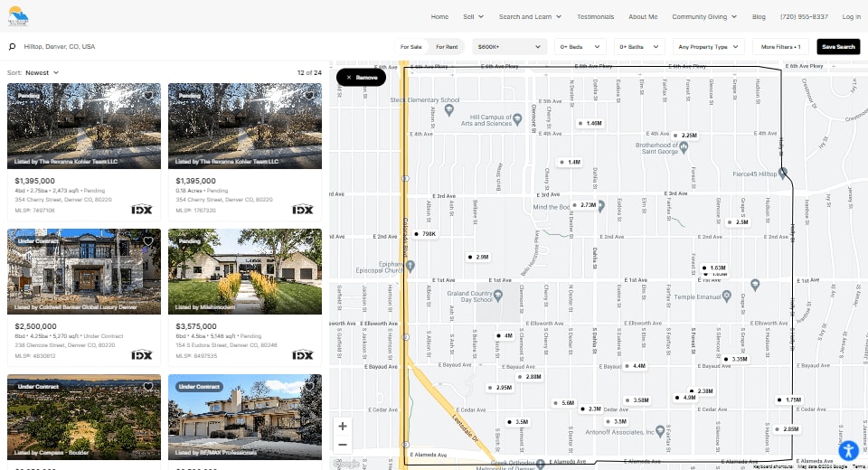This screenshot has height=470, width=868.
Task: Open the Testimonials page
Action: tap(596, 16)
